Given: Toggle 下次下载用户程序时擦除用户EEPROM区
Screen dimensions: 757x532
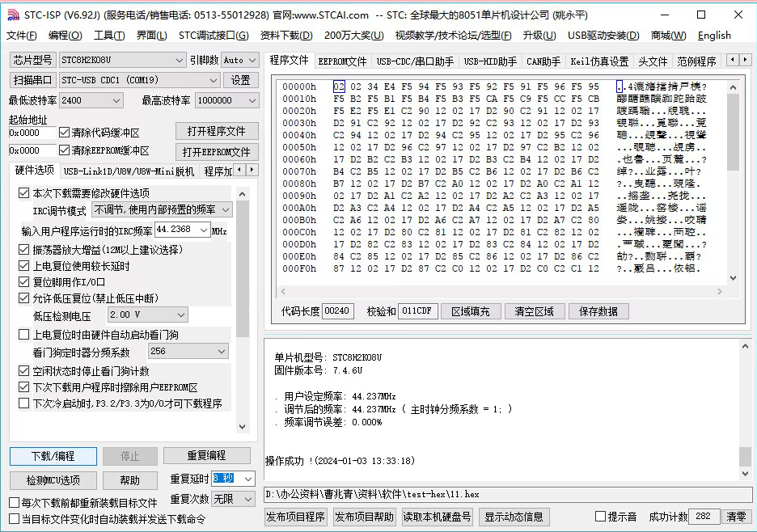Looking at the screenshot, I should click(23, 386).
